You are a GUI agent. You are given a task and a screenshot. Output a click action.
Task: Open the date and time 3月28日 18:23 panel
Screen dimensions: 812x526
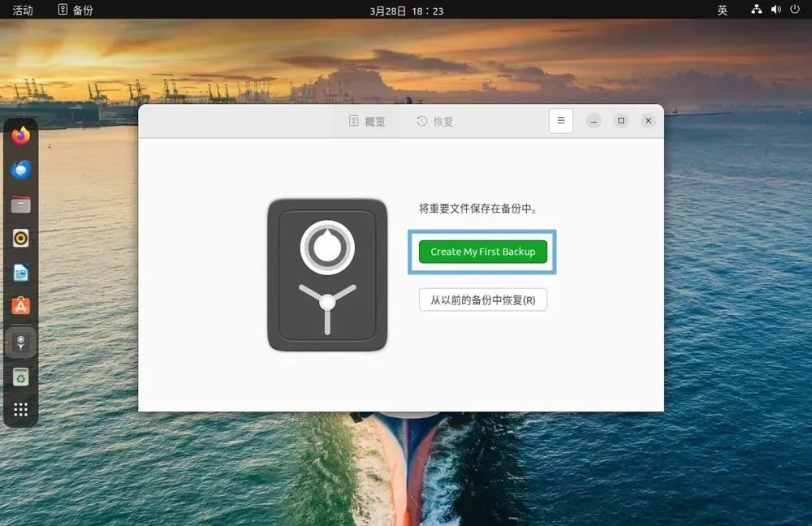pos(407,11)
